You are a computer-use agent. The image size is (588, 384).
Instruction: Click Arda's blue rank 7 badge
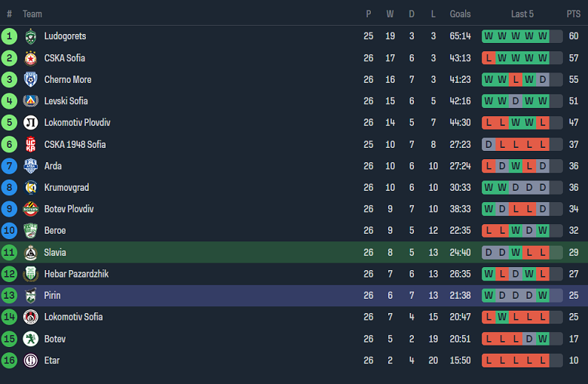9,166
